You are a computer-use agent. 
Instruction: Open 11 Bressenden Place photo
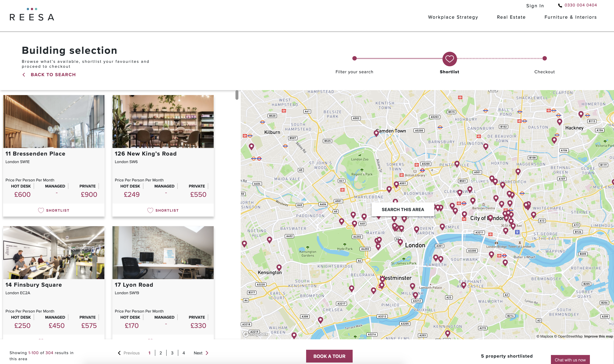[54, 121]
